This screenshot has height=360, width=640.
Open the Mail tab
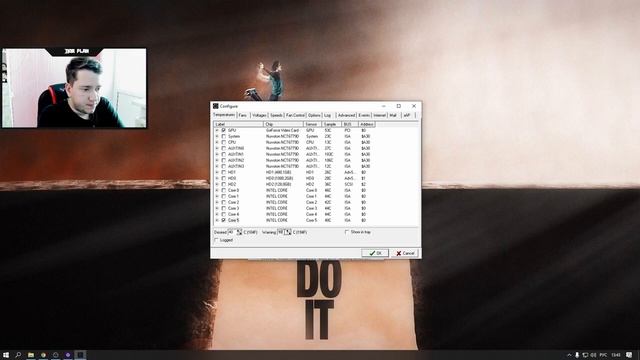click(x=393, y=116)
